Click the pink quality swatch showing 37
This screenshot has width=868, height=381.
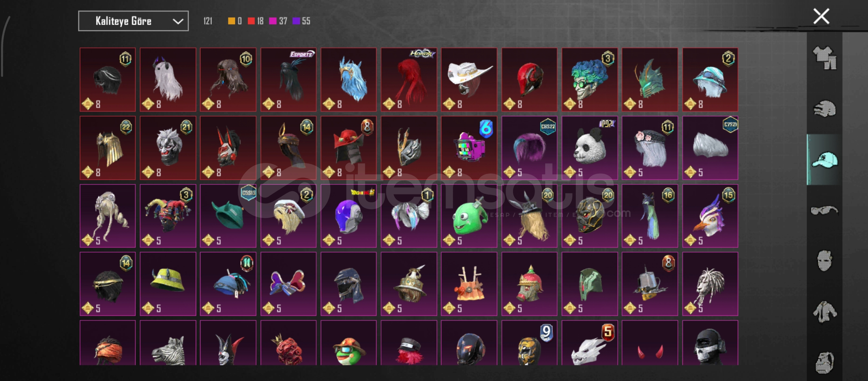273,21
